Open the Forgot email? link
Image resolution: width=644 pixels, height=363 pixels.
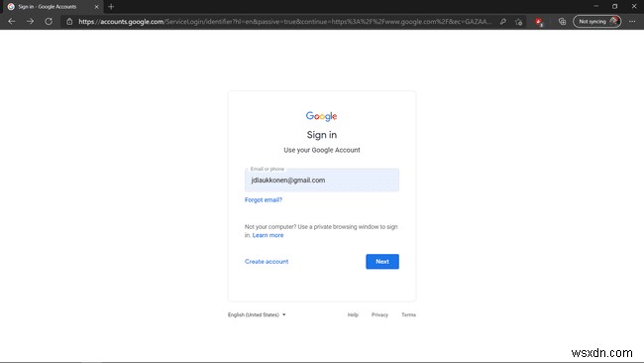[x=264, y=199]
